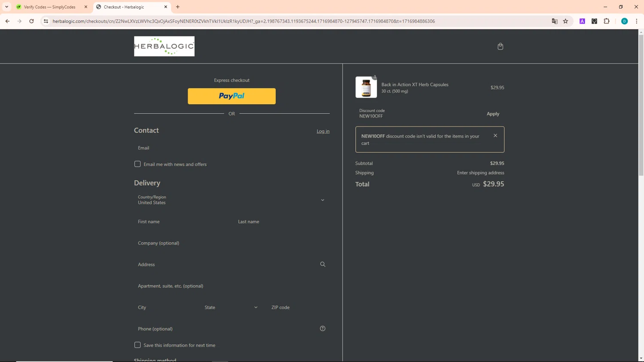
Task: Apply the discount code
Action: click(x=493, y=114)
